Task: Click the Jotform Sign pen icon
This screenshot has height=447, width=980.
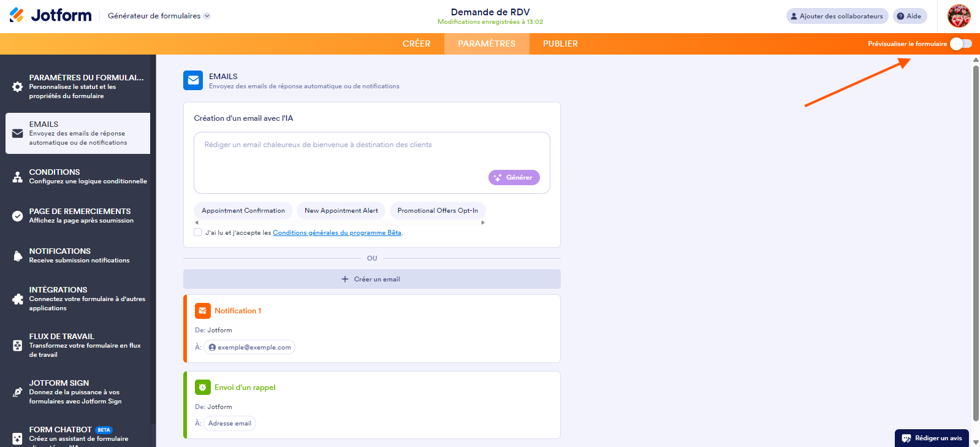Action: 17,392
